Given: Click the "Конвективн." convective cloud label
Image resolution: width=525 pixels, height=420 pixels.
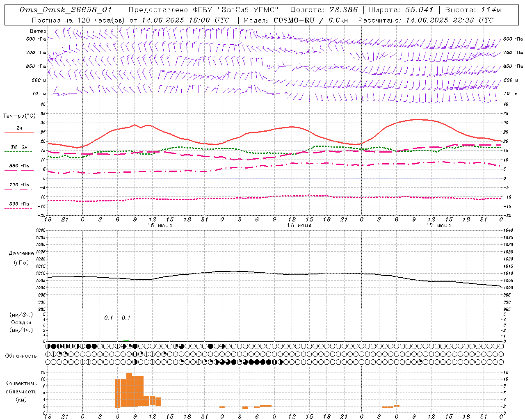Looking at the screenshot, I should click(x=21, y=383).
